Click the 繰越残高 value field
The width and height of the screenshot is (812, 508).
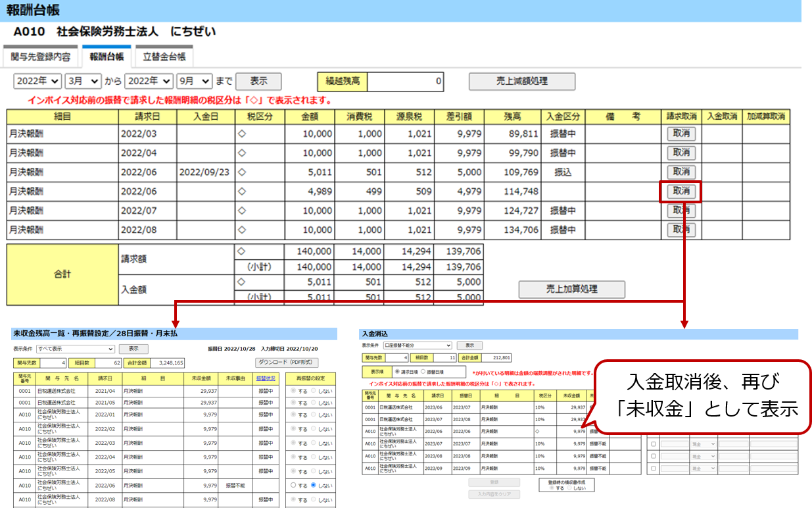(x=405, y=82)
